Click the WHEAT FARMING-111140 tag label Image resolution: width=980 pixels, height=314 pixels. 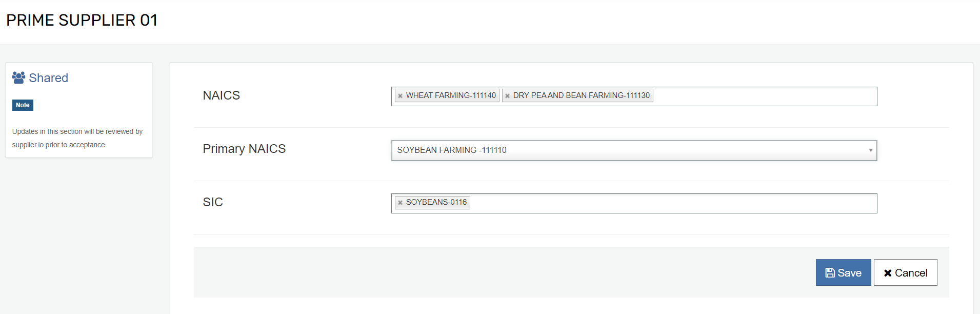(x=451, y=95)
